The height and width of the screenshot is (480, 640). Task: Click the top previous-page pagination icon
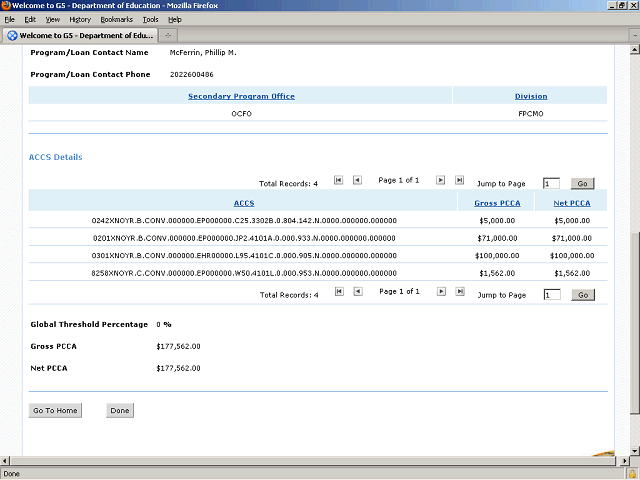click(359, 181)
